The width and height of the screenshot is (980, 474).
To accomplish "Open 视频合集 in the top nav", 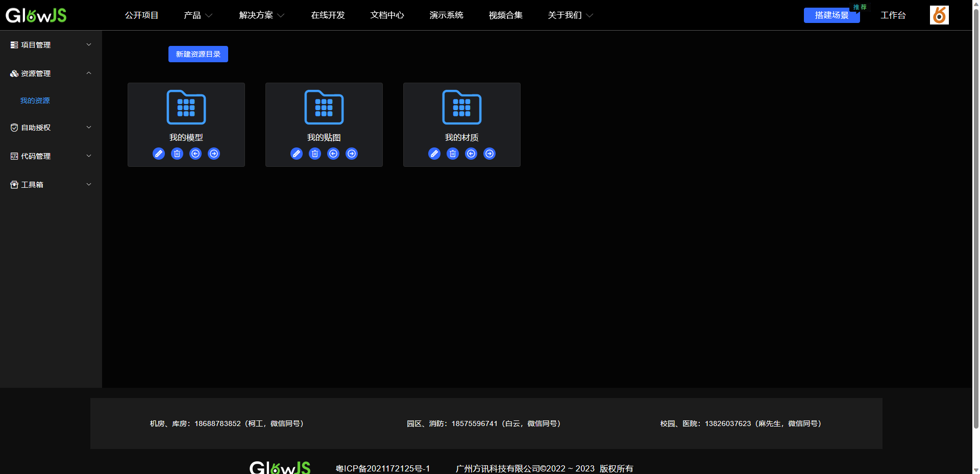I will [x=506, y=15].
